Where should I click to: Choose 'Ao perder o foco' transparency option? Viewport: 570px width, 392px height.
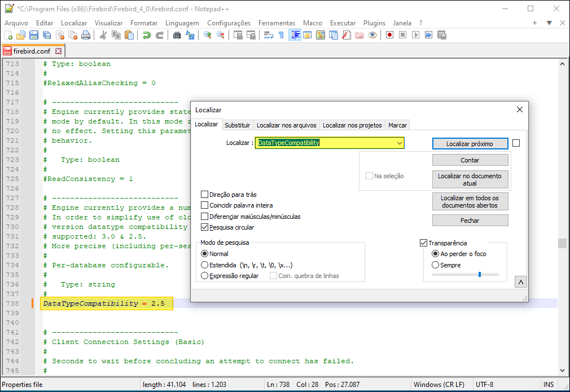[x=436, y=254]
